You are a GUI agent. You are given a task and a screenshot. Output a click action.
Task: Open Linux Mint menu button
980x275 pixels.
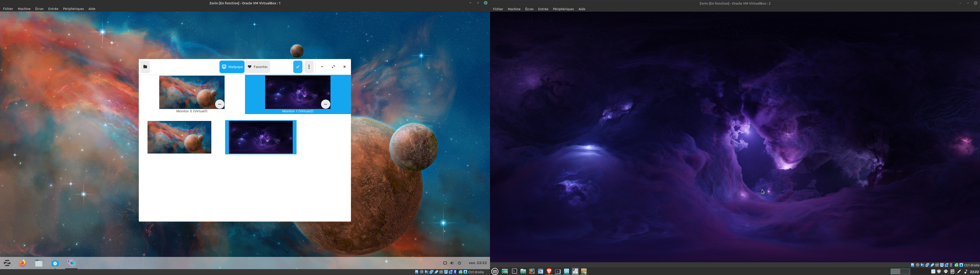[495, 271]
